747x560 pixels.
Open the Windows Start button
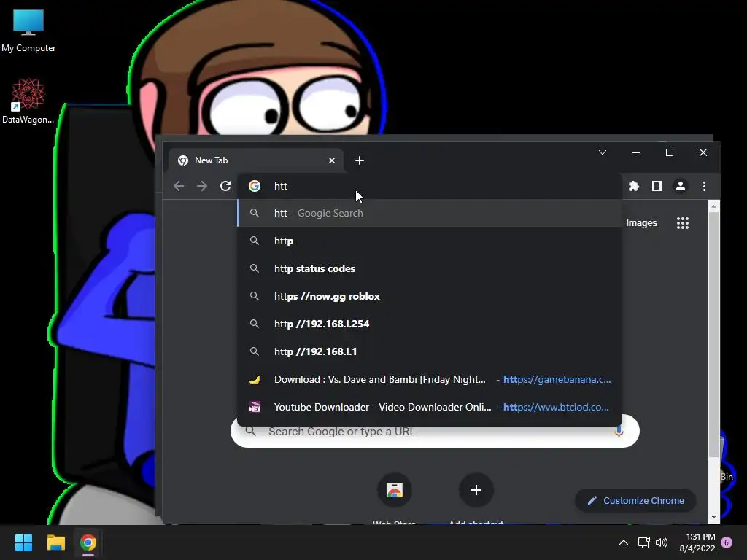pos(23,542)
